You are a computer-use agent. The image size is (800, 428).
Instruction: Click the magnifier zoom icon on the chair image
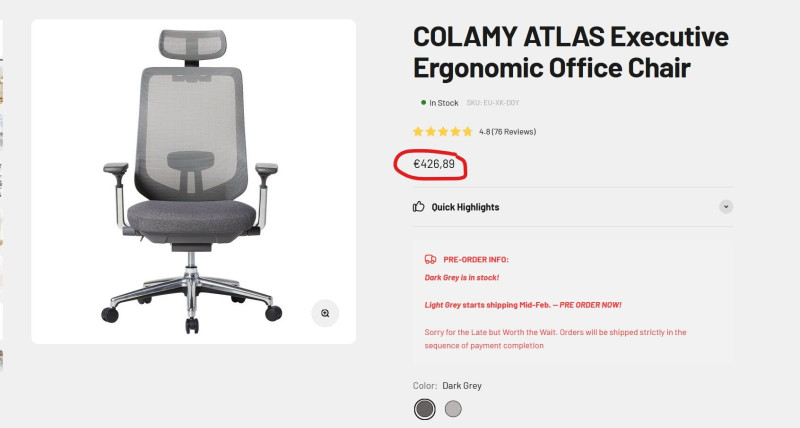325,313
